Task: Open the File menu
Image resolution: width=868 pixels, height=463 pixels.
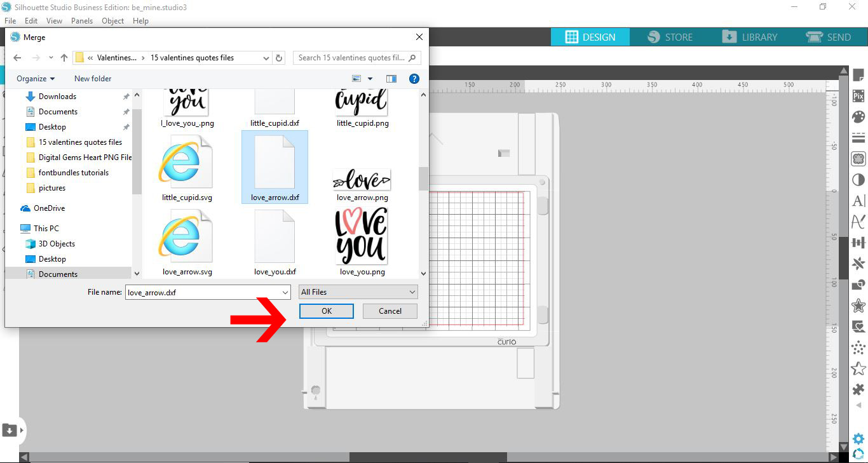Action: point(10,21)
